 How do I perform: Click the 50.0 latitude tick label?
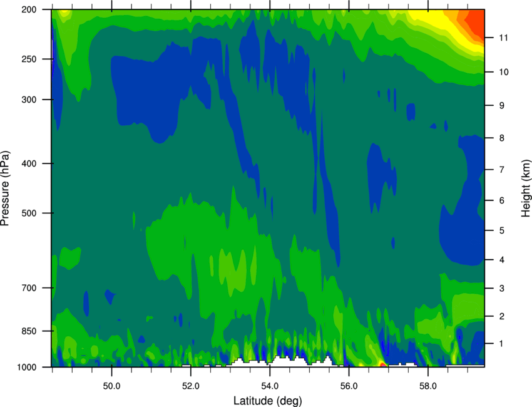pyautogui.click(x=111, y=386)
